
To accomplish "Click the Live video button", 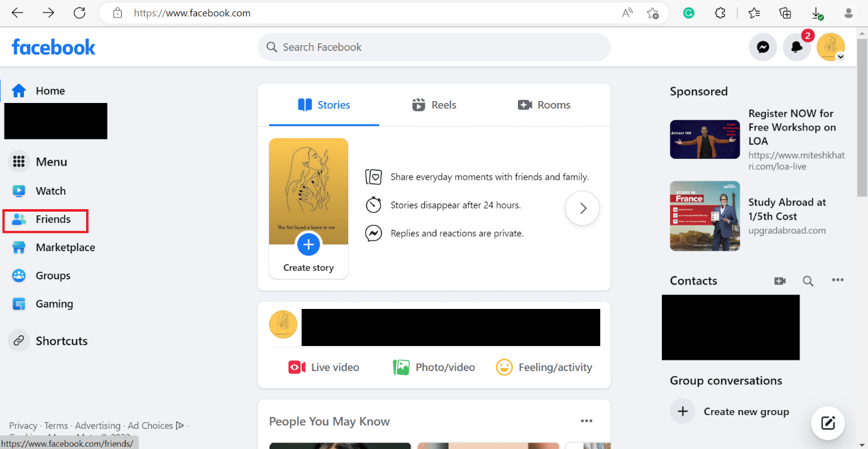I will click(324, 367).
